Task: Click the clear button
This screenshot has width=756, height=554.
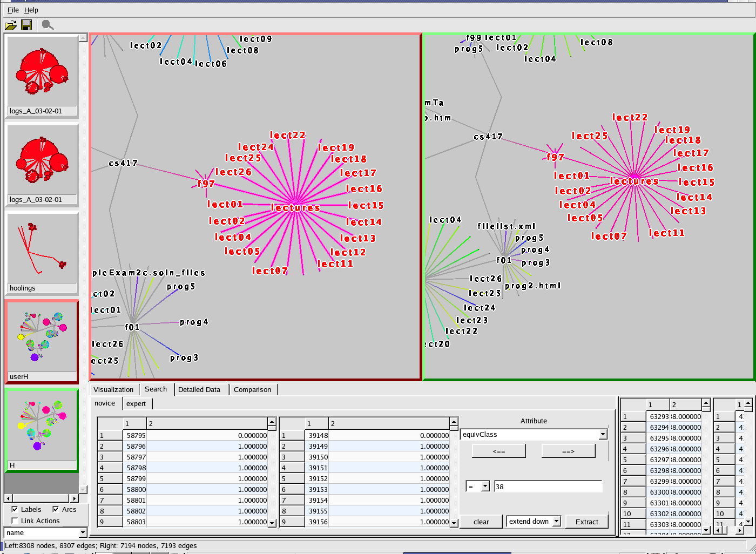Action: pos(481,522)
